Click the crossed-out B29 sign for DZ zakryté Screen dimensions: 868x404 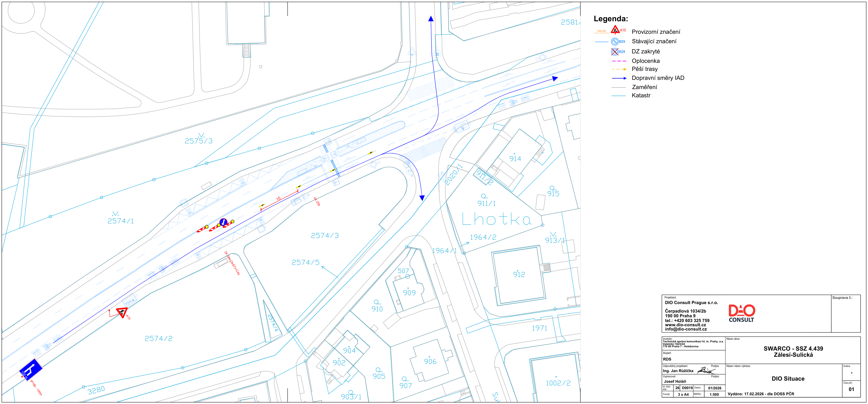pos(615,52)
